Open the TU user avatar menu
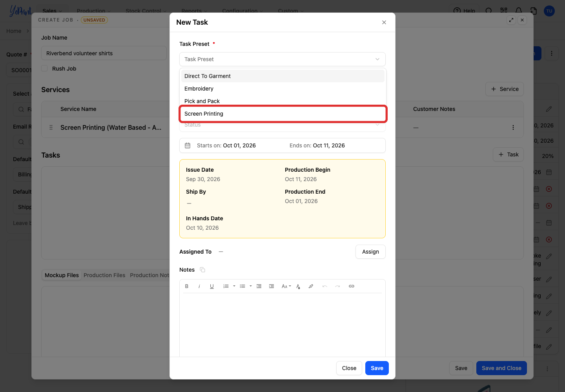The height and width of the screenshot is (392, 565). pos(549,11)
